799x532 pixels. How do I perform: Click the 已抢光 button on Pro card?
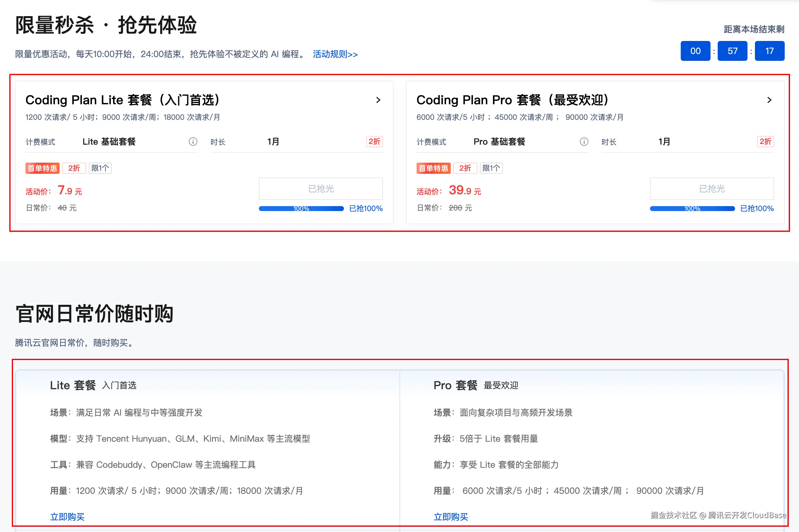pos(711,189)
